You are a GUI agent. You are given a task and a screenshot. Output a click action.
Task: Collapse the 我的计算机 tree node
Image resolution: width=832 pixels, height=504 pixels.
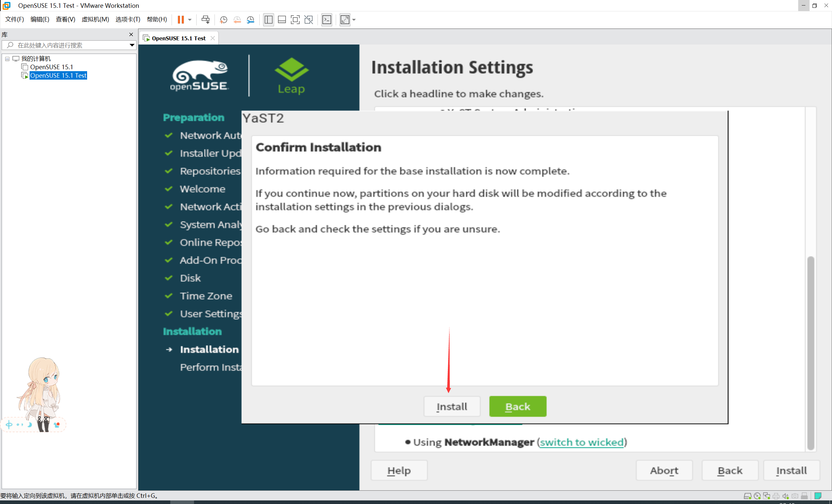pos(7,59)
